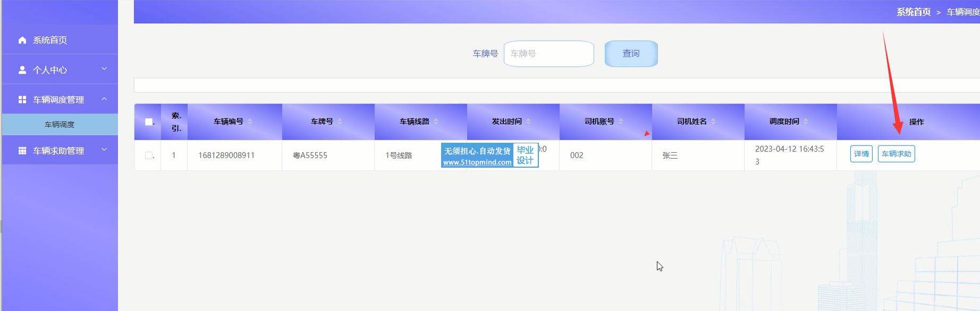
Task: Sort by 车辆线路 using its sort arrows
Action: pos(436,122)
